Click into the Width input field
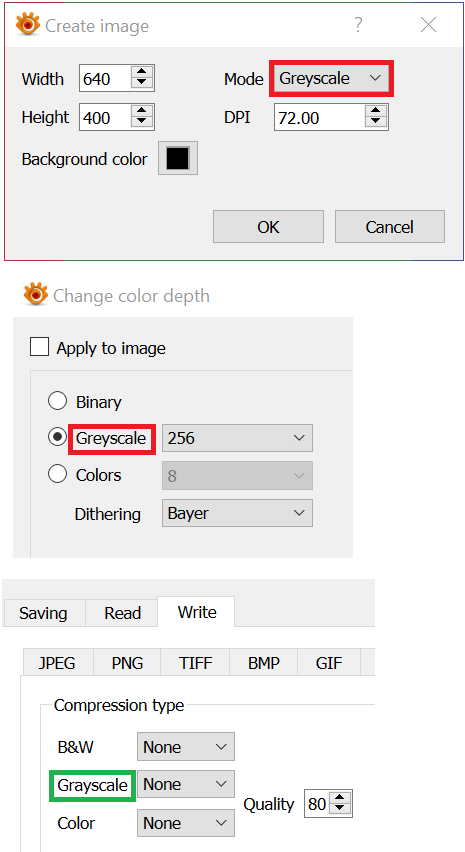This screenshot has width=465, height=852. [x=105, y=79]
